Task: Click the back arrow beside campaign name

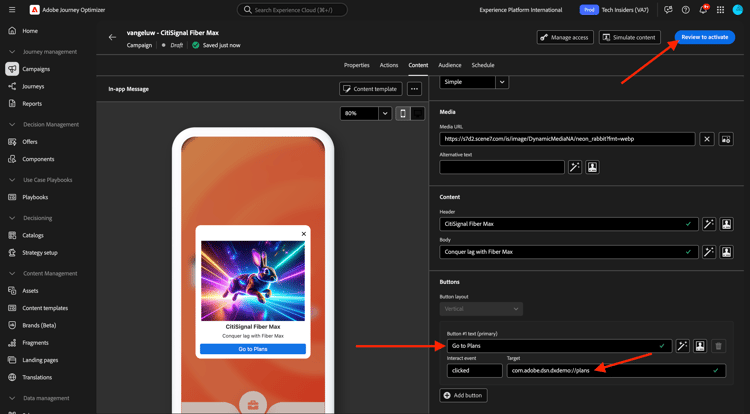Action: tap(112, 37)
